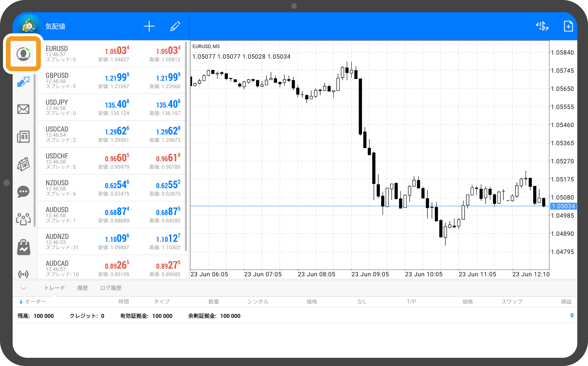Open the news icon in sidebar
The image size is (588, 366).
(x=23, y=137)
